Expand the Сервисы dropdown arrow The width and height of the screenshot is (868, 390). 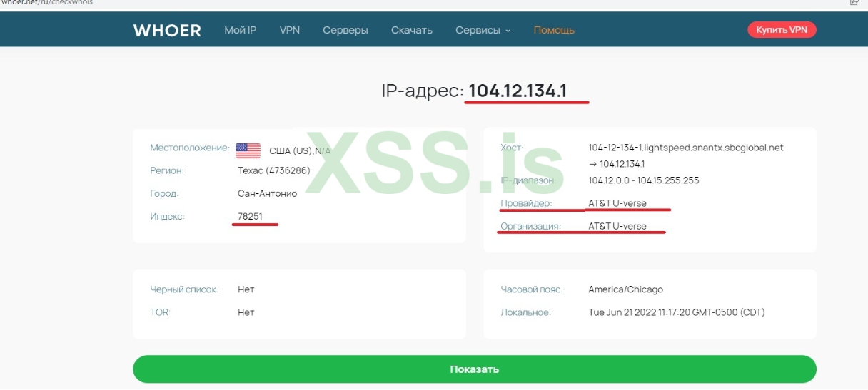point(508,31)
